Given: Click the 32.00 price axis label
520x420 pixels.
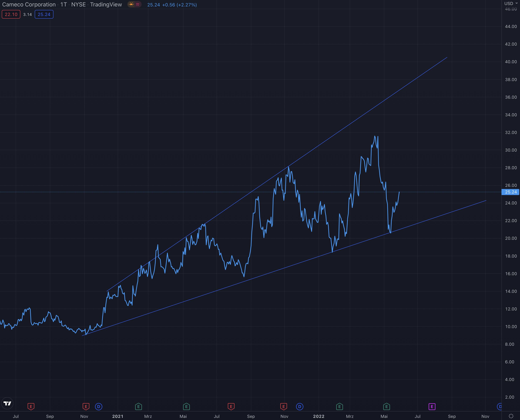Looking at the screenshot, I should coord(511,132).
